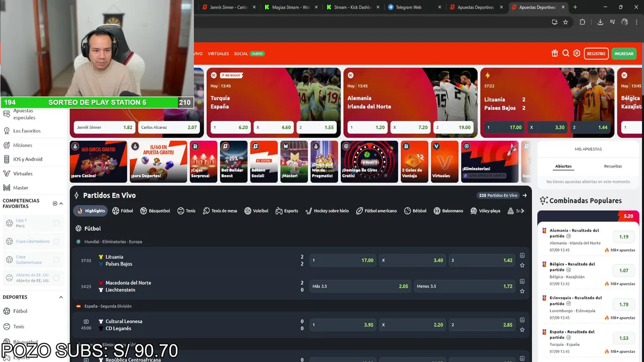Open the 2 Goles de Ventaja promo

tap(415, 161)
